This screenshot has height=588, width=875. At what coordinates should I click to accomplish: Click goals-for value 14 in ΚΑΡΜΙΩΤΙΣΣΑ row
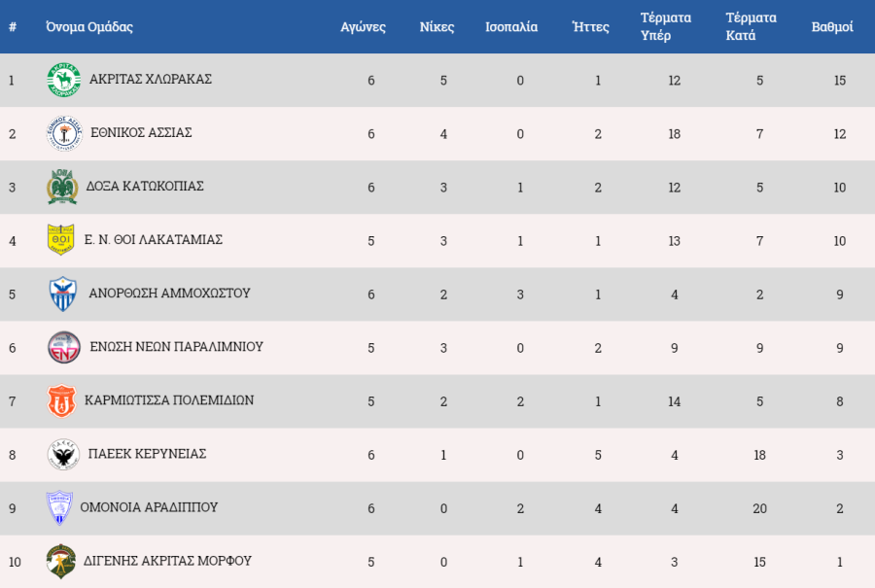[674, 401]
